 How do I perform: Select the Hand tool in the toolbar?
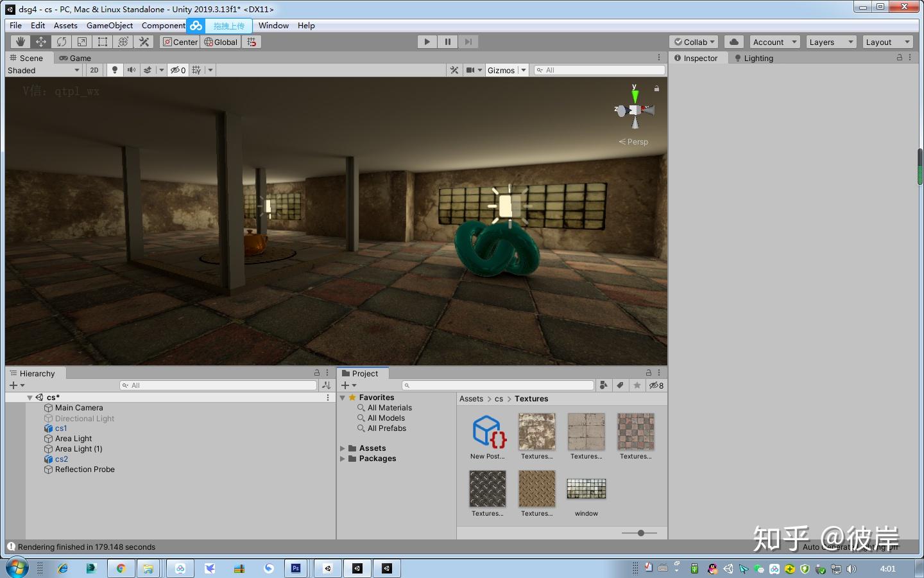coord(20,41)
